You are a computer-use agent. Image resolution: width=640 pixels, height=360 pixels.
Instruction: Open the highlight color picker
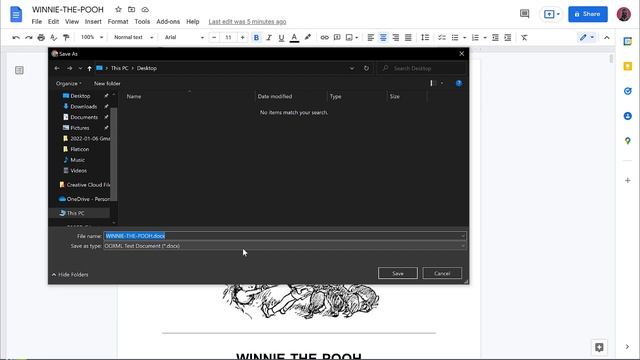coord(308,38)
